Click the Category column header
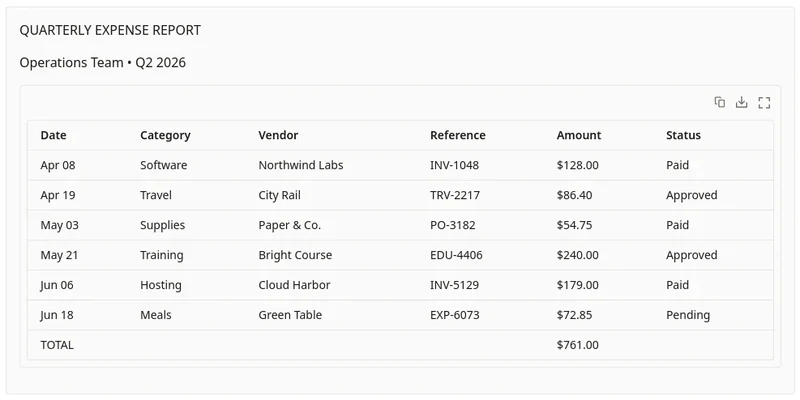Image resolution: width=800 pixels, height=400 pixels. 165,135
